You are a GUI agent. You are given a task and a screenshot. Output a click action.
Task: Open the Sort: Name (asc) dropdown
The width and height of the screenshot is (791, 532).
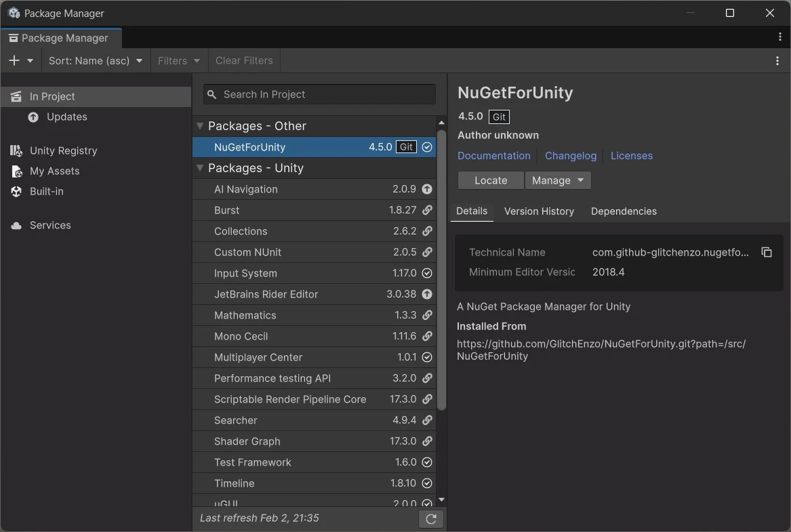coord(95,60)
